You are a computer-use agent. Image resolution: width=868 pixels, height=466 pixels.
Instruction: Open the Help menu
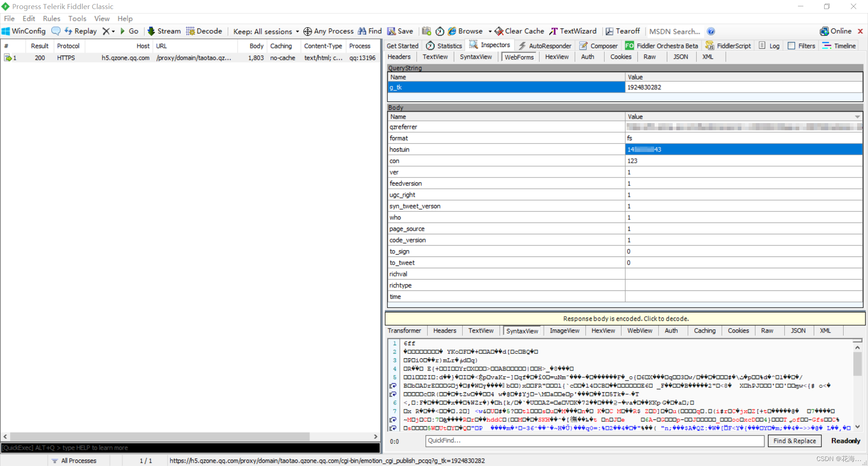pos(125,19)
